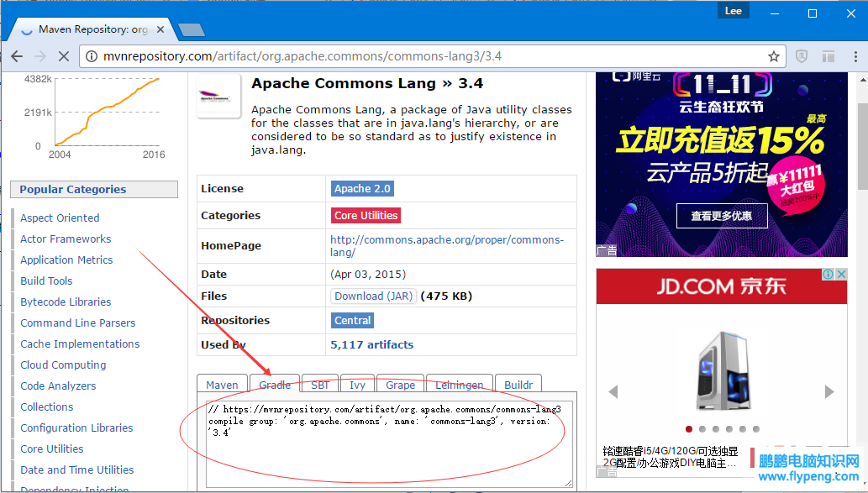Open the shield extension icon
The height and width of the screenshot is (493, 868).
click(801, 56)
